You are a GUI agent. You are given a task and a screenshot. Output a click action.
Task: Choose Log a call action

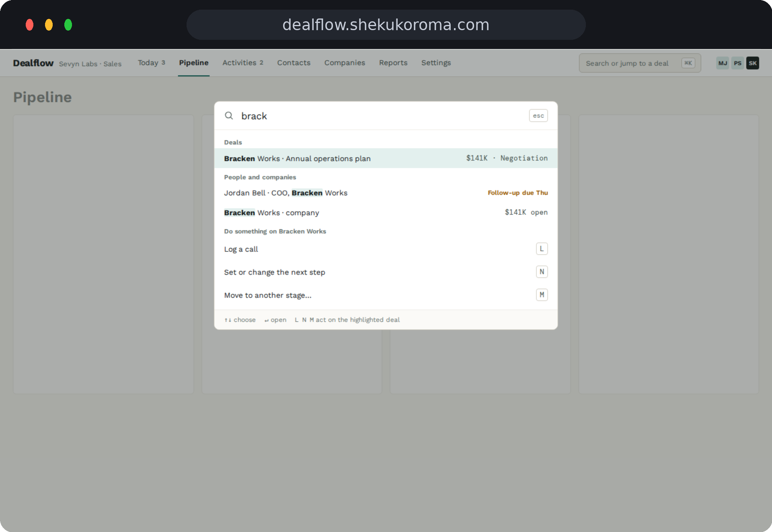click(x=386, y=249)
